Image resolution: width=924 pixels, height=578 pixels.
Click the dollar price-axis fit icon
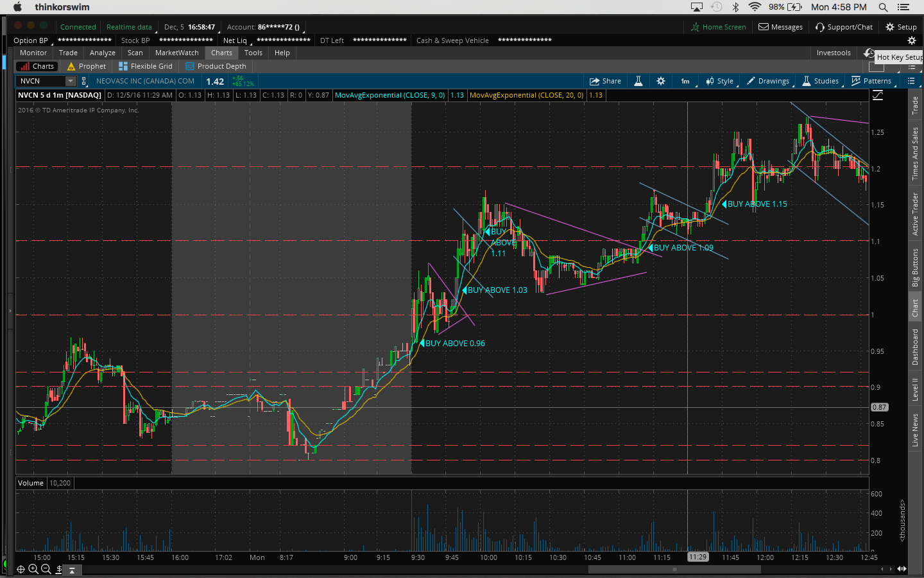tap(59, 569)
